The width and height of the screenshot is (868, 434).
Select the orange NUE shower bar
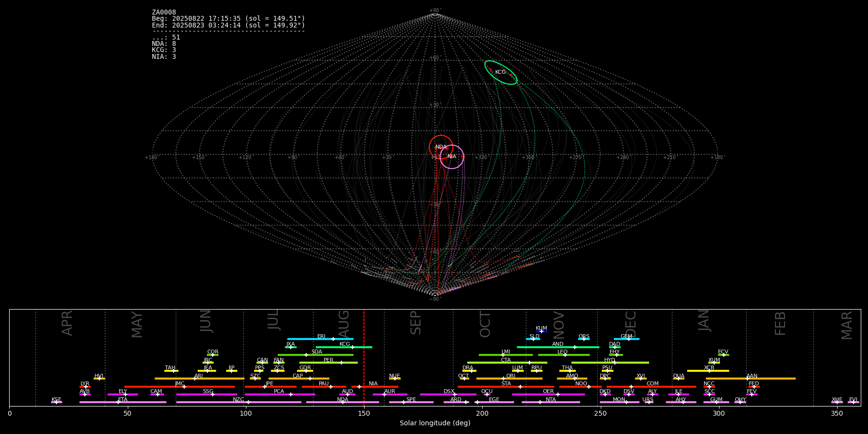click(395, 379)
